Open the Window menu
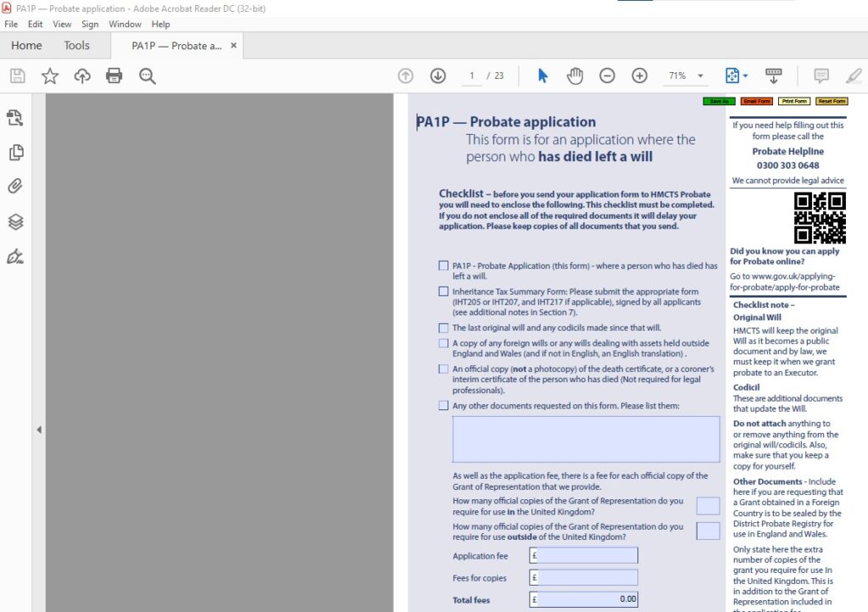 coord(125,25)
